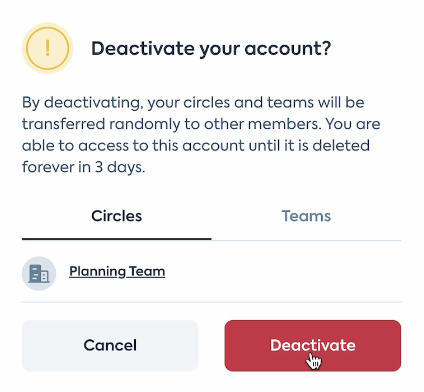Screen dimensions: 424x392
Task: Click the deactivation warning description paragraph
Action: coord(201,134)
